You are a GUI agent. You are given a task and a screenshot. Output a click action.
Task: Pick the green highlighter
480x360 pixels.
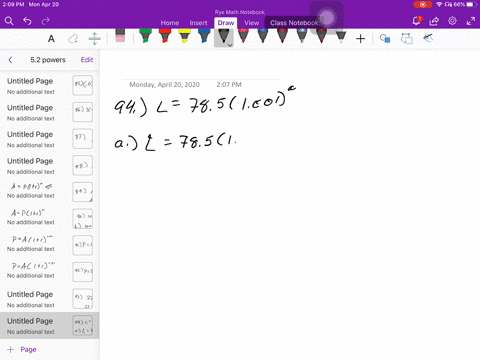click(x=145, y=36)
